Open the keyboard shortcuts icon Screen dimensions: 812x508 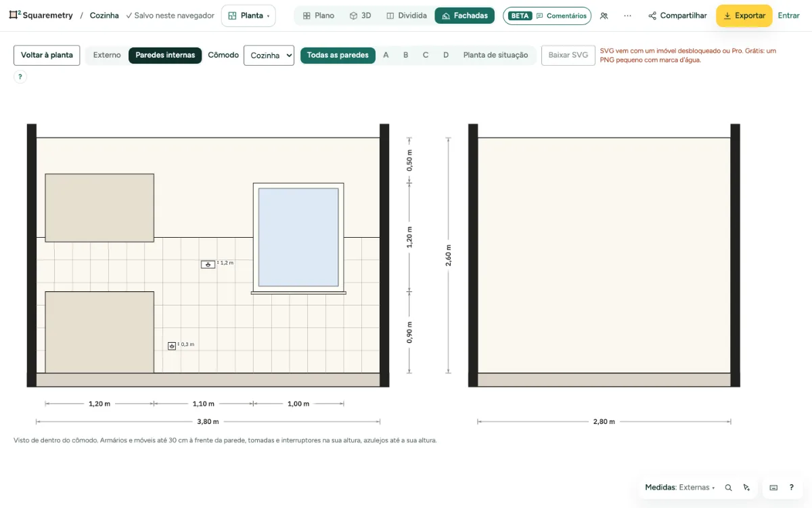tap(773, 488)
